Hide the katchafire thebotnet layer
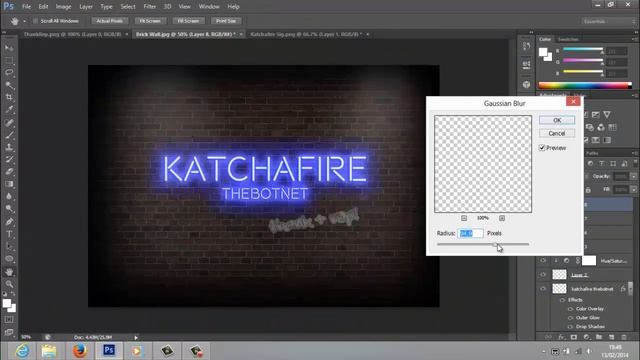Screen dimensions: 640x360 coord(543,289)
